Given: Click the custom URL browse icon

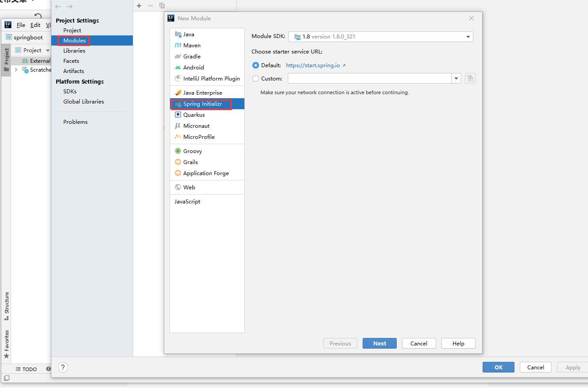Looking at the screenshot, I should coord(470,79).
